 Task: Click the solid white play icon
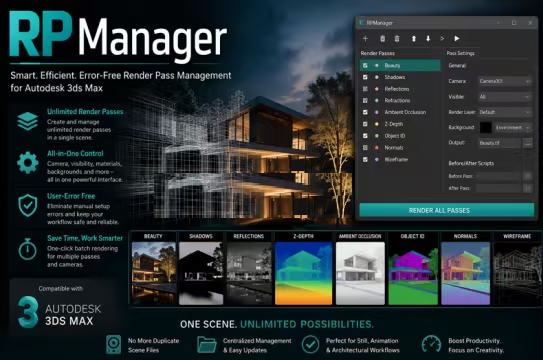pyautogui.click(x=457, y=39)
